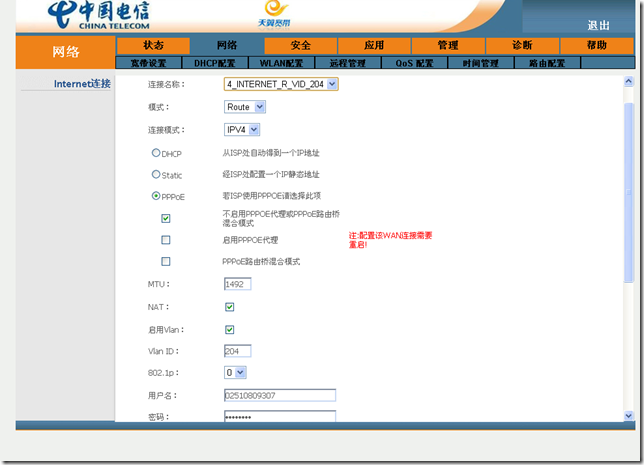Viewport: 644px width, 465px height.
Task: Expand the 连接模式 IPV4 dropdown
Action: pyautogui.click(x=242, y=130)
